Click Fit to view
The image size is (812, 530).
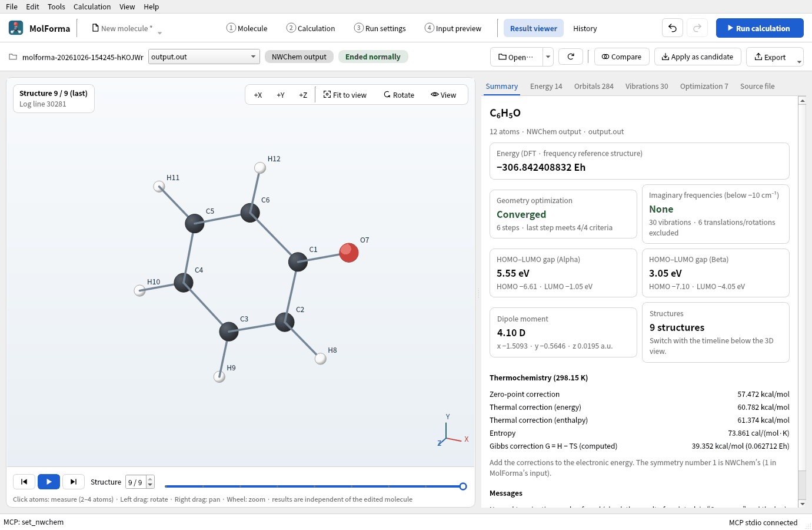pos(345,95)
